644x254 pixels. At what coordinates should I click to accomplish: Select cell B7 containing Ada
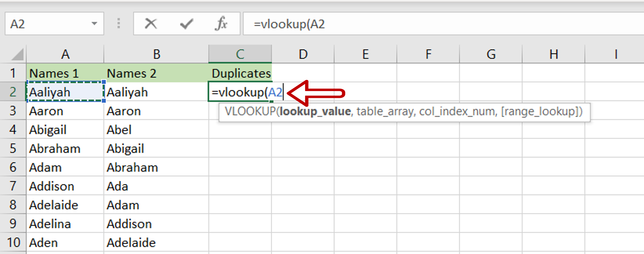(156, 186)
